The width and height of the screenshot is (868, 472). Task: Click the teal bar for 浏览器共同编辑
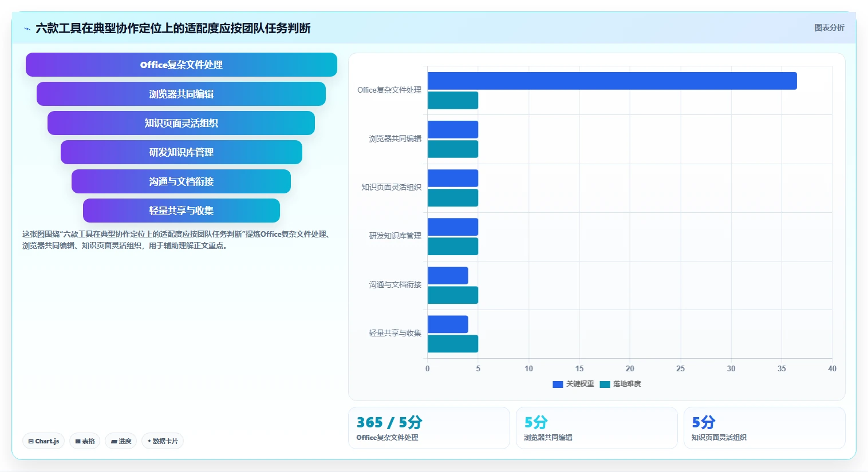pos(453,149)
